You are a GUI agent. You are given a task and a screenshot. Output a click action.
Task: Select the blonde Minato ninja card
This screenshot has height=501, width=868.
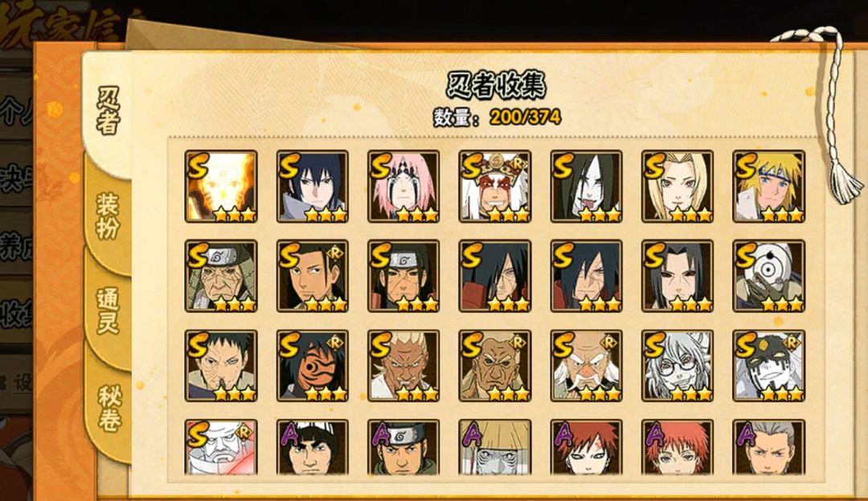(769, 186)
